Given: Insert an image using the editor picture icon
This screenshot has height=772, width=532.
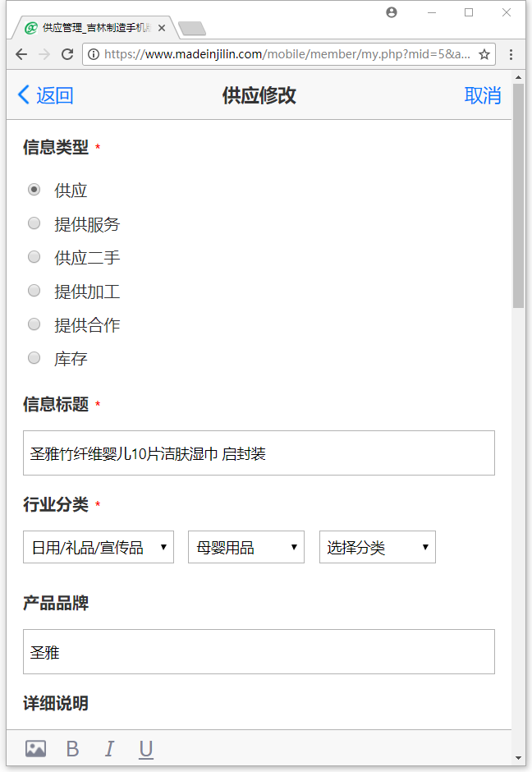Looking at the screenshot, I should pos(35,749).
